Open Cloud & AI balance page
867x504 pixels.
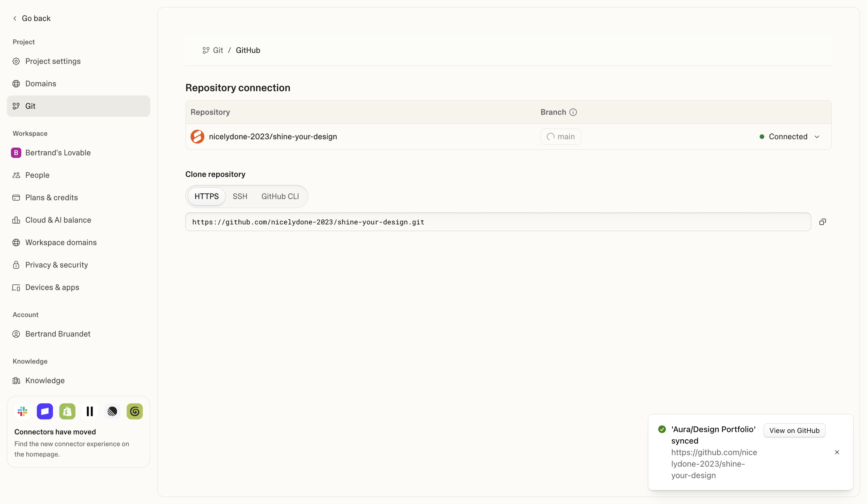[78, 220]
